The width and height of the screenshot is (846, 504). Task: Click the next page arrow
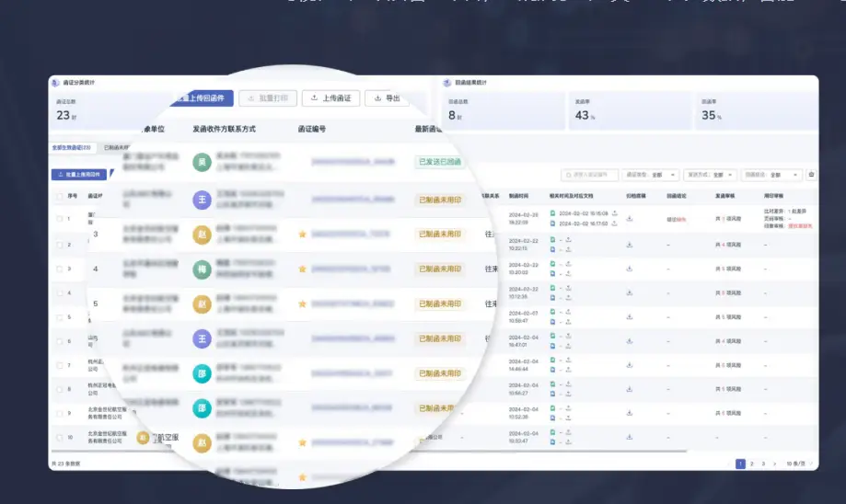click(x=774, y=464)
